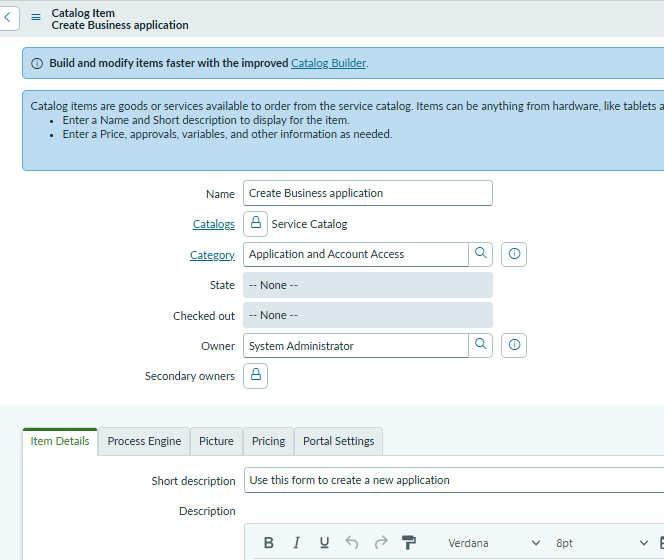The width and height of the screenshot is (664, 560).
Task: Click the Name input field
Action: [x=367, y=193]
